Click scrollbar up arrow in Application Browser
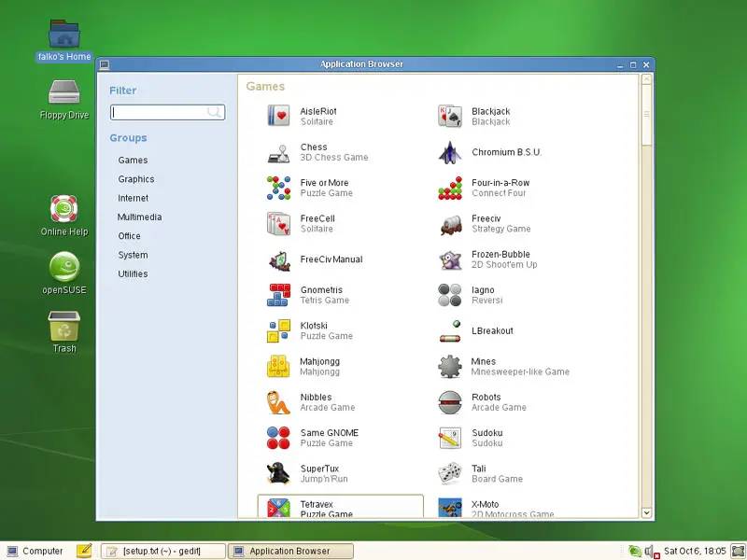747x560 pixels. tap(646, 79)
